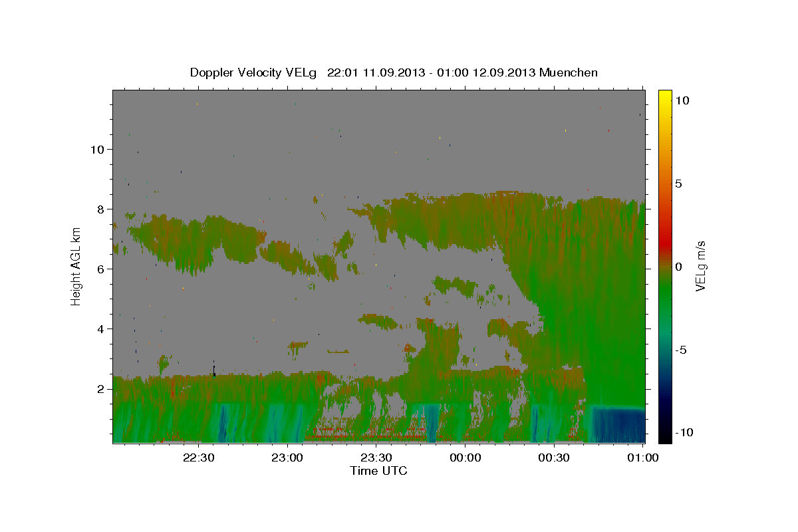Pick the red region of the colorbar
This screenshot has width=798, height=532.
pos(664,243)
